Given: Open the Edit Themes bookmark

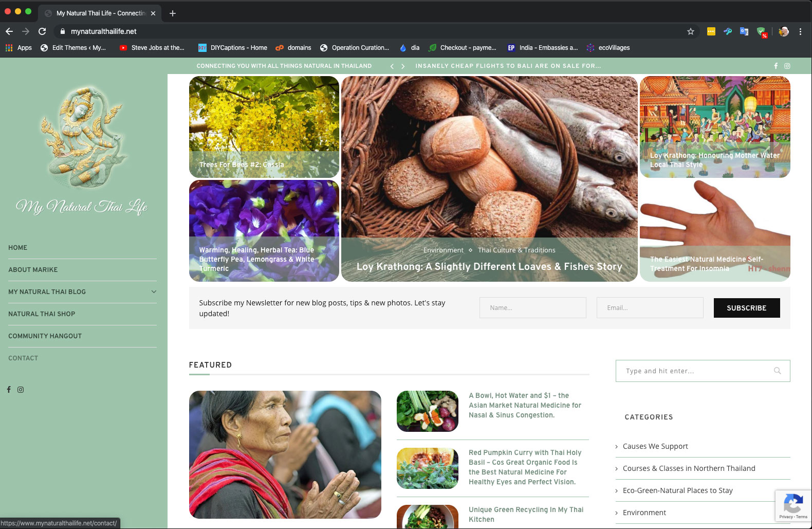Looking at the screenshot, I should tap(73, 48).
